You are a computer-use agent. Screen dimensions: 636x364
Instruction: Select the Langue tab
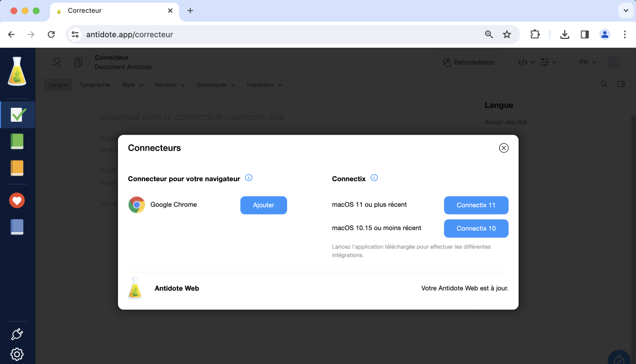[58, 85]
